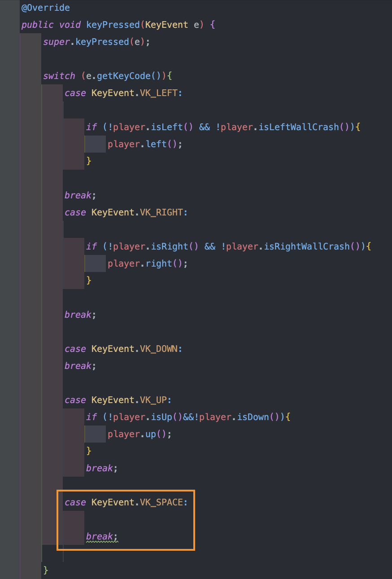Select the VK_UP constant

coord(153,400)
